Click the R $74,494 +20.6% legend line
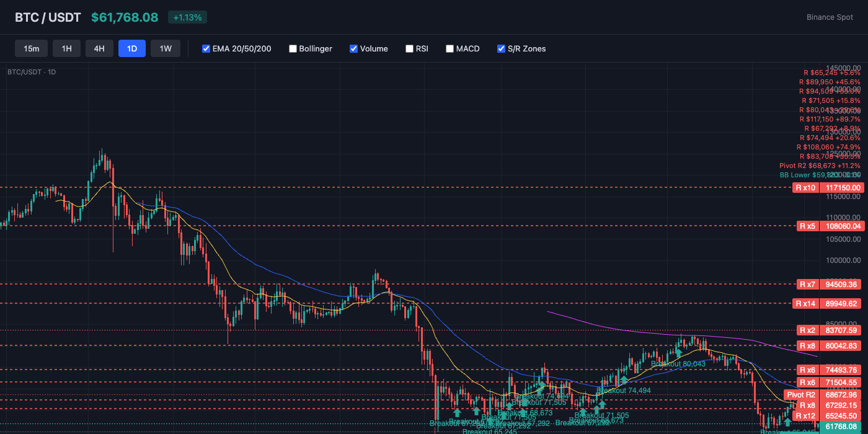Viewport: 868px width, 434px height. point(831,138)
